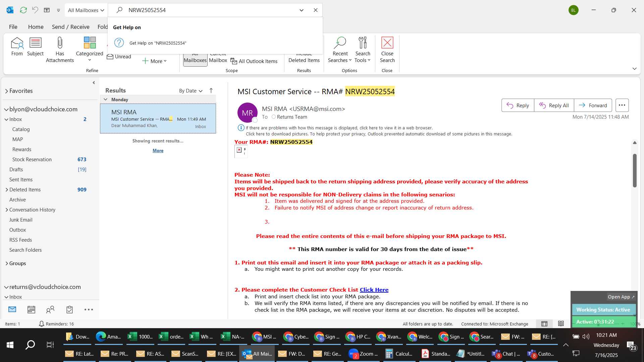The width and height of the screenshot is (644, 362).
Task: Switch to Calendar view icon
Action: pos(31,309)
